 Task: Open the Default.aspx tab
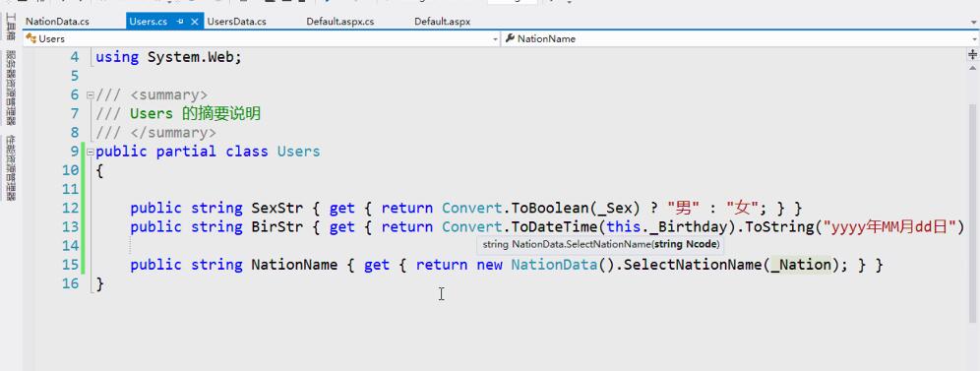click(x=443, y=22)
